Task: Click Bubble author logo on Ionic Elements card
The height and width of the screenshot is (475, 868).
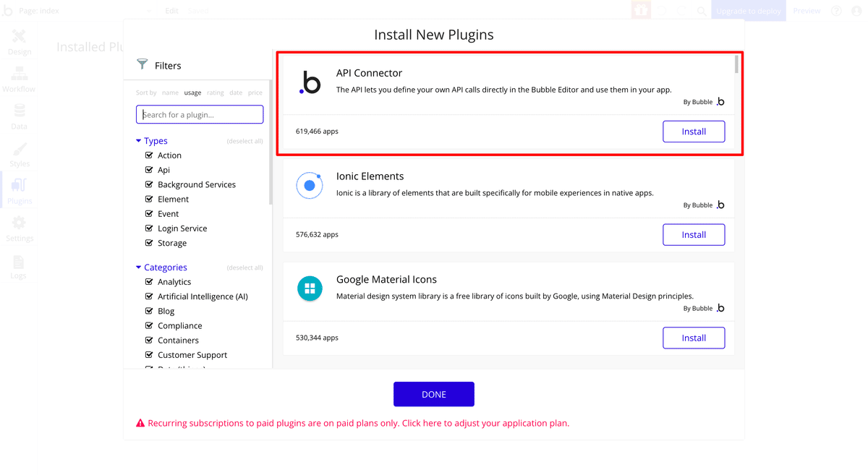Action: (x=720, y=205)
